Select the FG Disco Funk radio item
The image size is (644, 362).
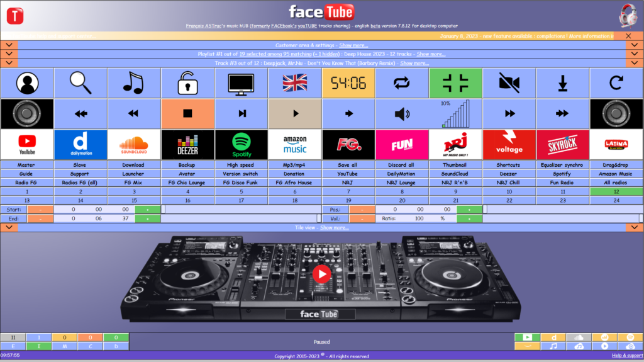tap(241, 182)
